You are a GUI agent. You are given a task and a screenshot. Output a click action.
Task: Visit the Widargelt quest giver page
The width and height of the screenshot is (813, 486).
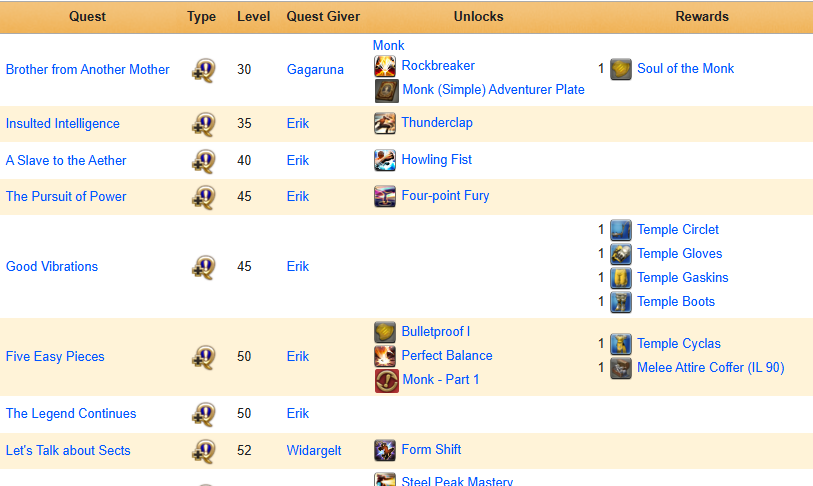tap(314, 450)
